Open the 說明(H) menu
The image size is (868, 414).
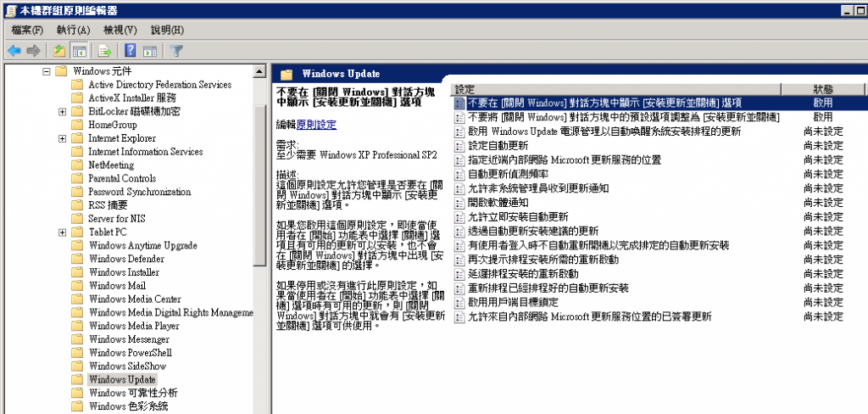point(167,31)
